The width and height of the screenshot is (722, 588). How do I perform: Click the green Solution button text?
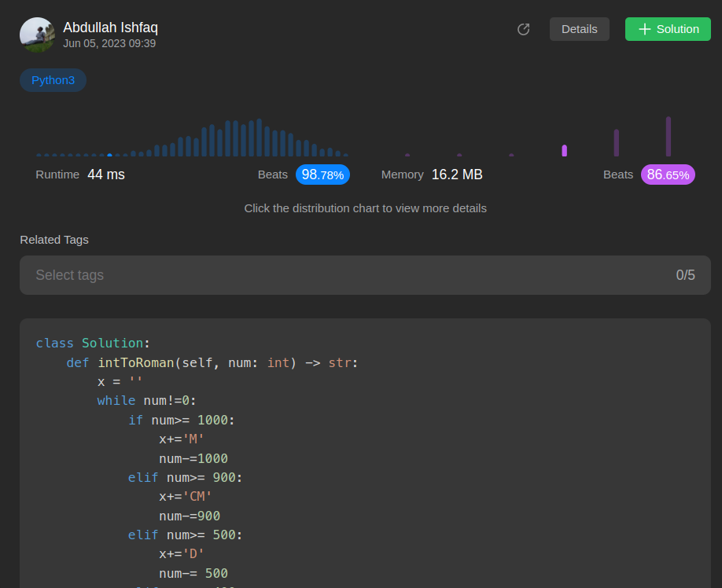pos(677,29)
